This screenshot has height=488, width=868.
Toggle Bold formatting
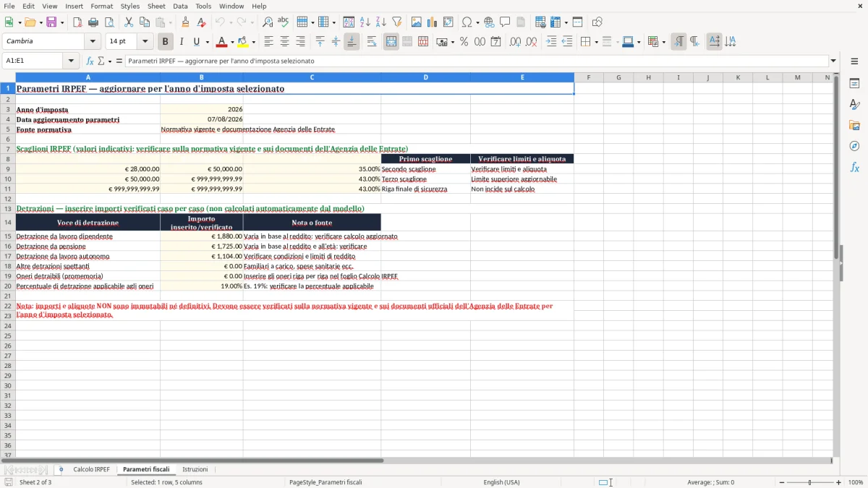[x=165, y=42]
